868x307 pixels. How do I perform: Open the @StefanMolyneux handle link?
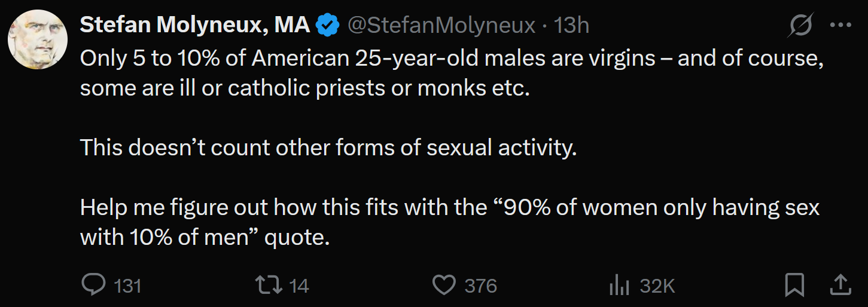[x=441, y=25]
